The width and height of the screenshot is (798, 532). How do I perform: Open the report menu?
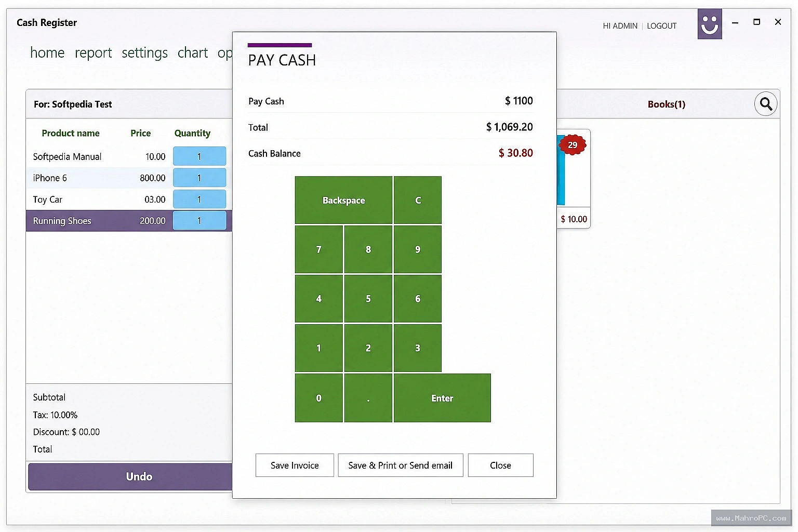pyautogui.click(x=93, y=53)
